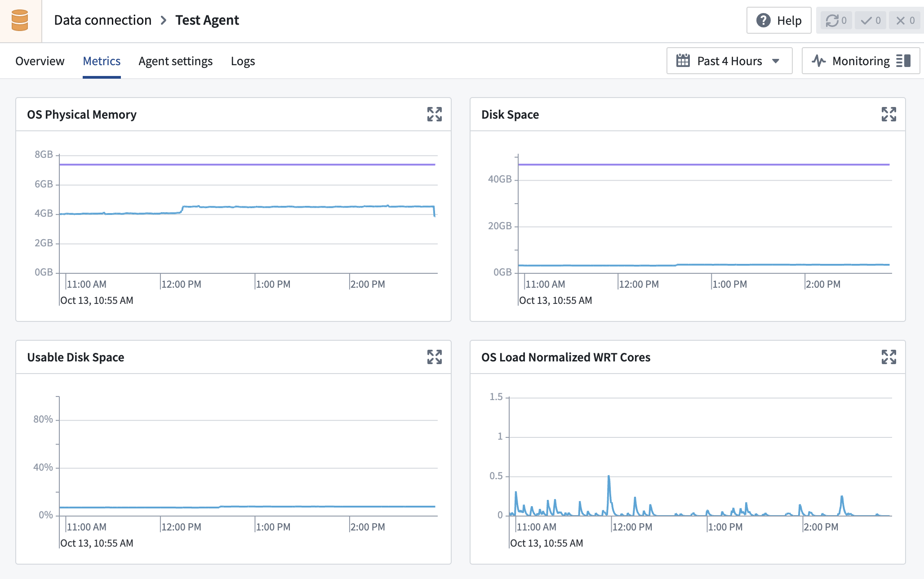Click the Monitoring button
The image size is (924, 579).
pos(861,61)
